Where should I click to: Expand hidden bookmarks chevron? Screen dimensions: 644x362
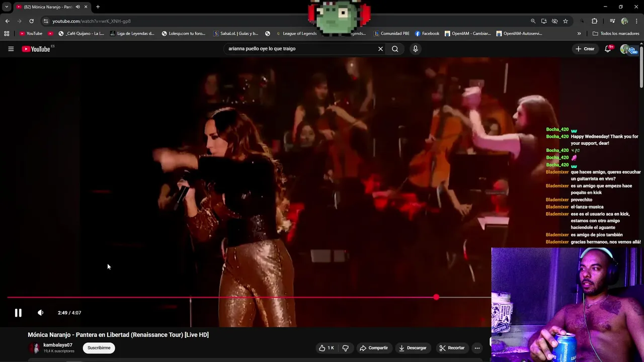[x=579, y=34]
